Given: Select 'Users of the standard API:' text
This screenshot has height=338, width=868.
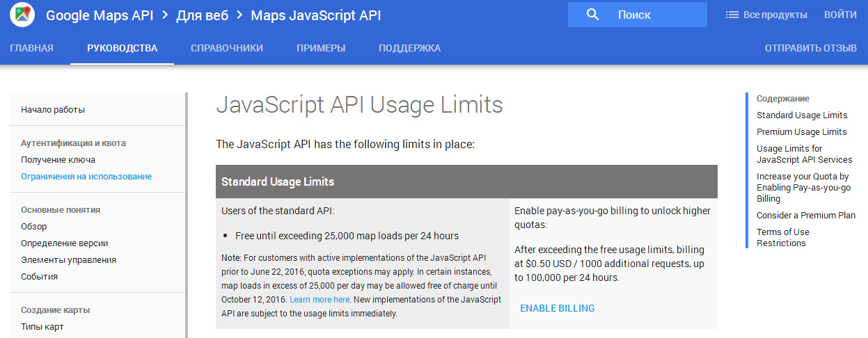Looking at the screenshot, I should (x=278, y=211).
